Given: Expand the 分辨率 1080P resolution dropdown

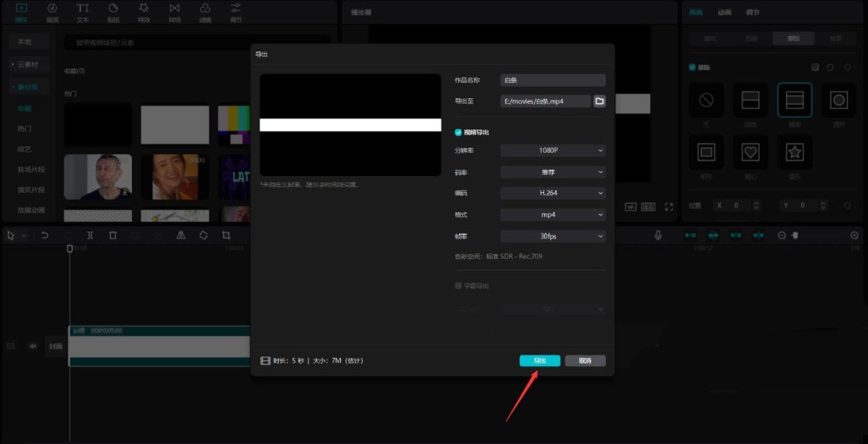Looking at the screenshot, I should coord(552,150).
